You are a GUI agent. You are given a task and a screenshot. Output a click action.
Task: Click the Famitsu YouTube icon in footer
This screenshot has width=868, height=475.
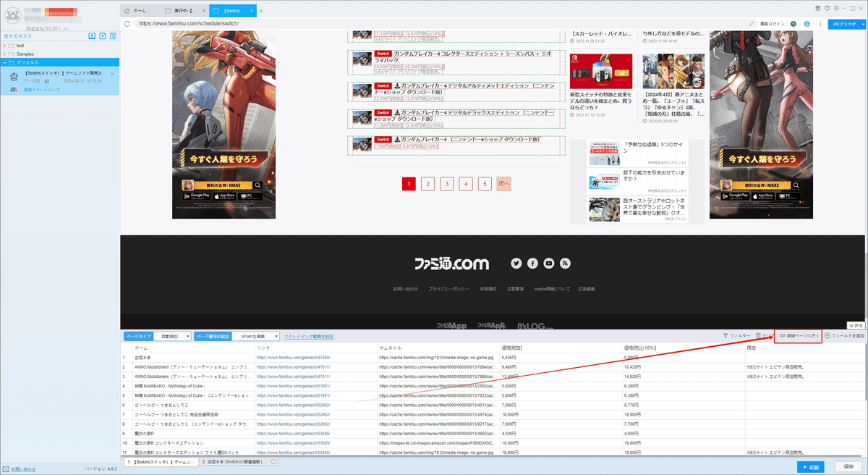549,264
